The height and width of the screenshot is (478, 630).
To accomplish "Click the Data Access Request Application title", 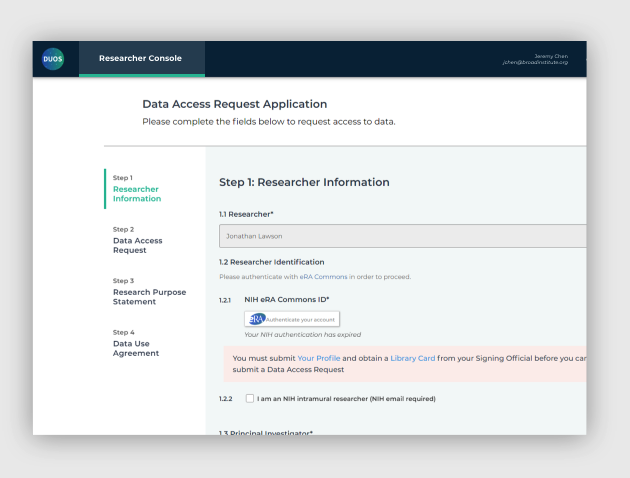I will pyautogui.click(x=235, y=104).
